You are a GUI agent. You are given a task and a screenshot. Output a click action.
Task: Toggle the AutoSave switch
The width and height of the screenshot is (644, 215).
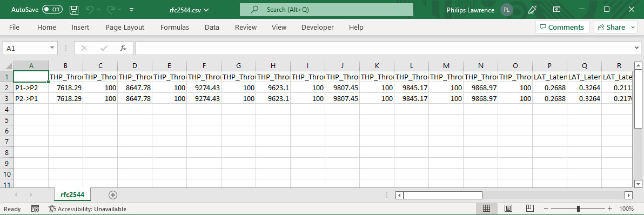(x=52, y=9)
